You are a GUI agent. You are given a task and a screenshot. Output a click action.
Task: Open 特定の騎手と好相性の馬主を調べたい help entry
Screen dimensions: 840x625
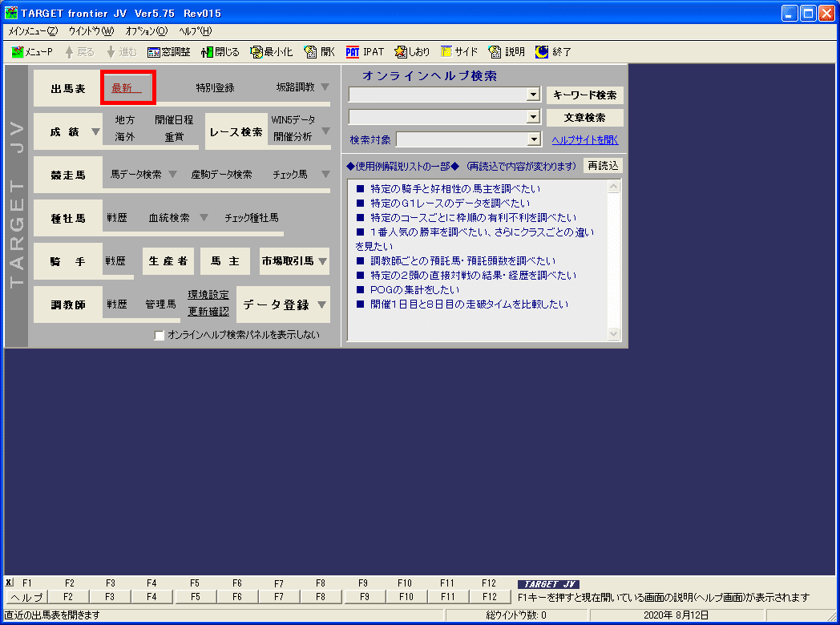pyautogui.click(x=455, y=189)
